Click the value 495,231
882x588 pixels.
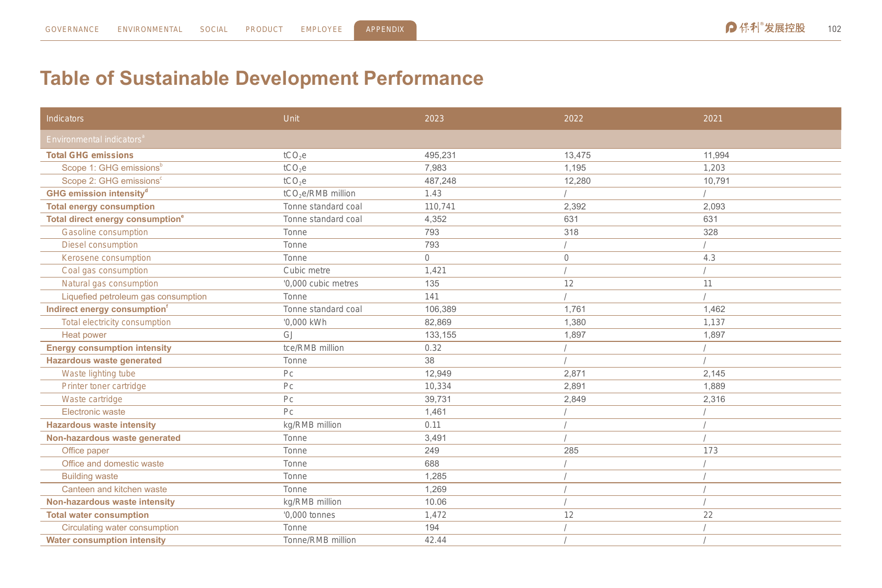[440, 155]
